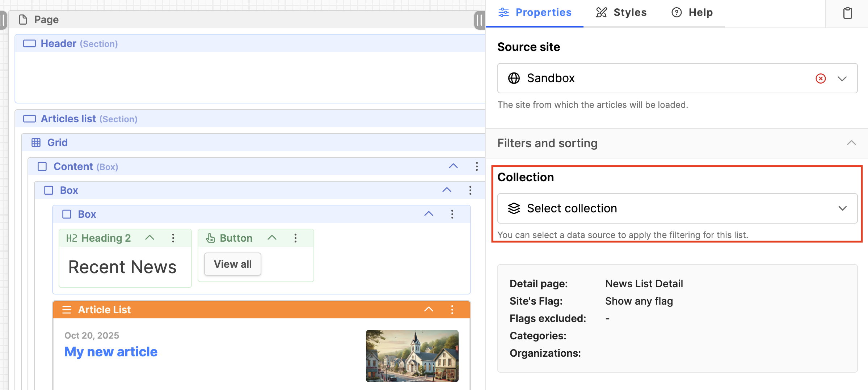This screenshot has height=390, width=868.
Task: Open the Article List options menu
Action: click(452, 310)
